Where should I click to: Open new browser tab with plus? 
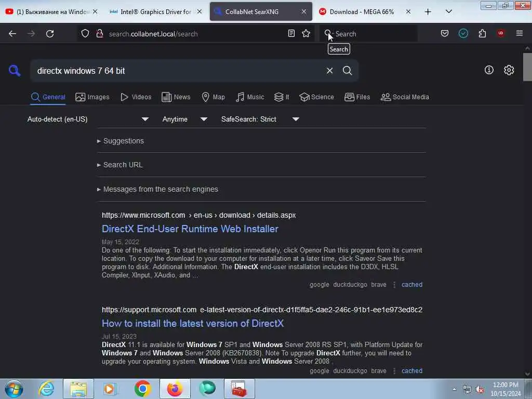[428, 12]
